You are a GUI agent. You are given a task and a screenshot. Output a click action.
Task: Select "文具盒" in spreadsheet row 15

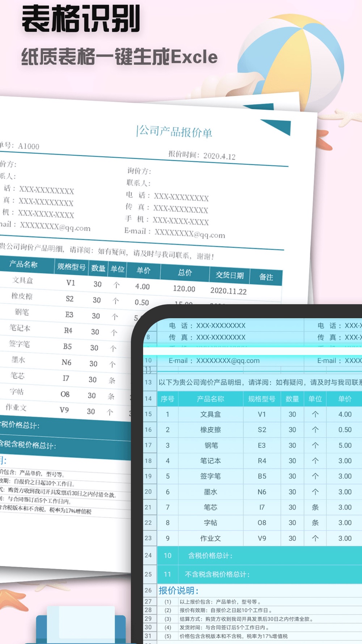click(210, 414)
